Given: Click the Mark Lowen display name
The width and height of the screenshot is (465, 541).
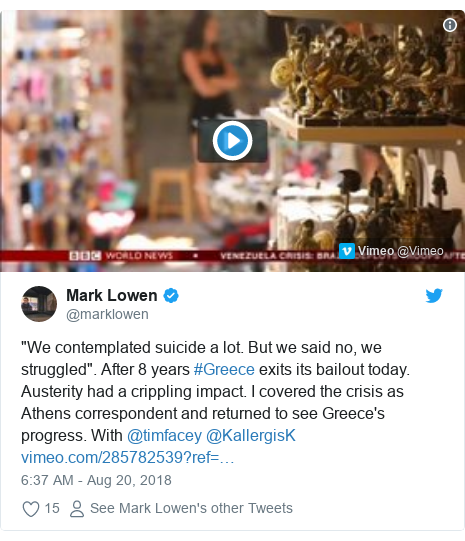Looking at the screenshot, I should (112, 295).
